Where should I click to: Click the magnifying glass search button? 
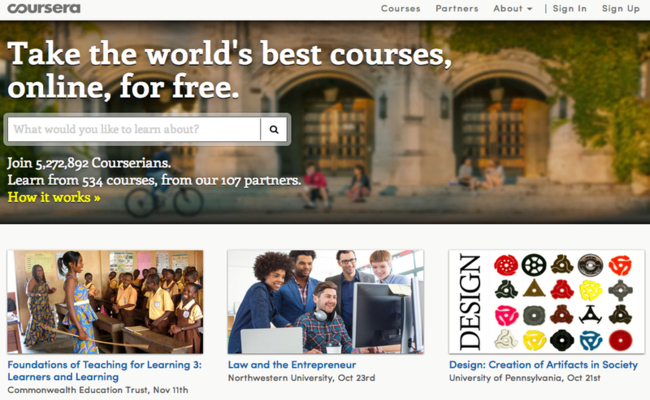[274, 129]
